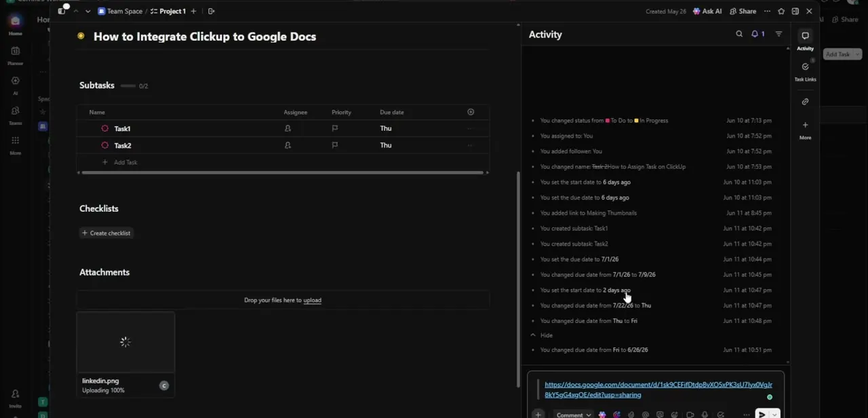Open the comment toolbar overflow dots
Screen dimensions: 868x418
pos(746,415)
